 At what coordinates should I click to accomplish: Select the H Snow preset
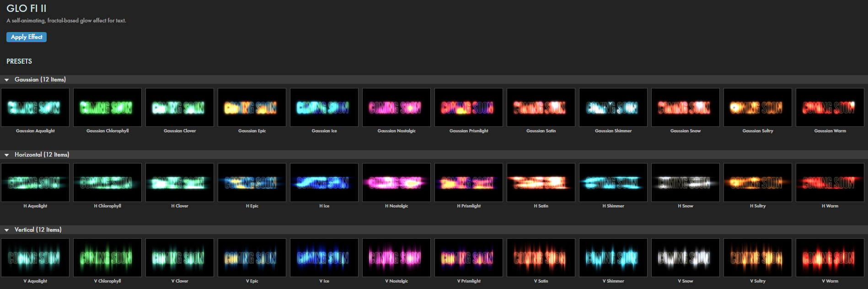pyautogui.click(x=686, y=183)
